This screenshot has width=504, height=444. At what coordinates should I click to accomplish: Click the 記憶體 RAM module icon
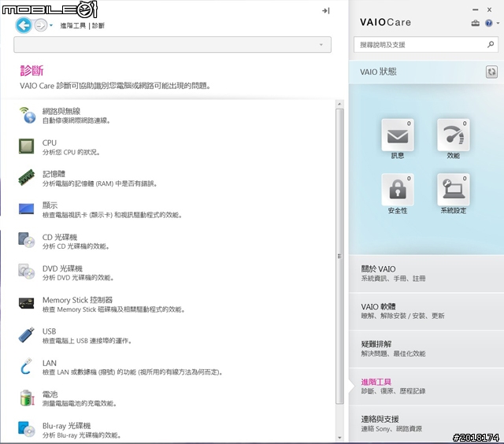coord(26,178)
